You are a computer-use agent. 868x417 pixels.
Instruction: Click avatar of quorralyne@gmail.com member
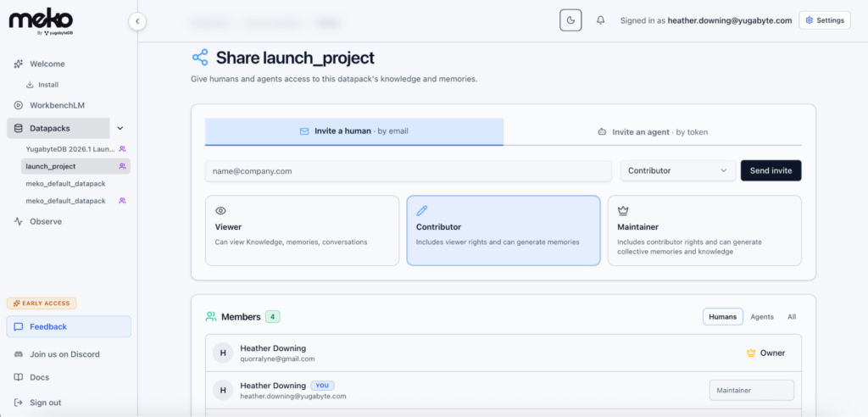click(x=223, y=353)
